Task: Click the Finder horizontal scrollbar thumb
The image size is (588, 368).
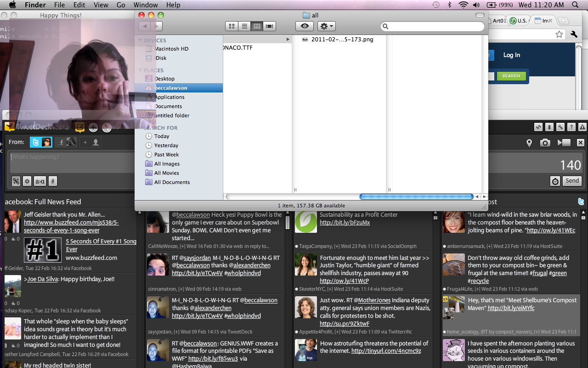Action: [416, 197]
